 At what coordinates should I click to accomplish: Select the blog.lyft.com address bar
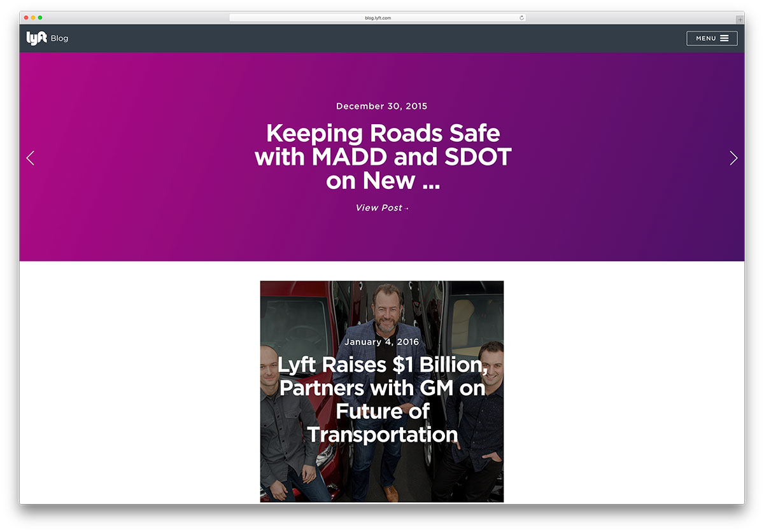[x=378, y=18]
